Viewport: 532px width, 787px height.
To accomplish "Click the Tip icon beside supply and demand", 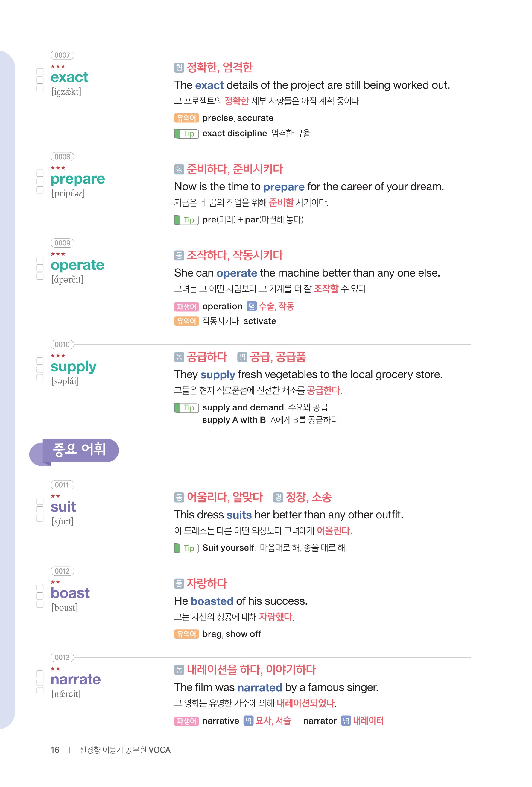I will click(186, 408).
